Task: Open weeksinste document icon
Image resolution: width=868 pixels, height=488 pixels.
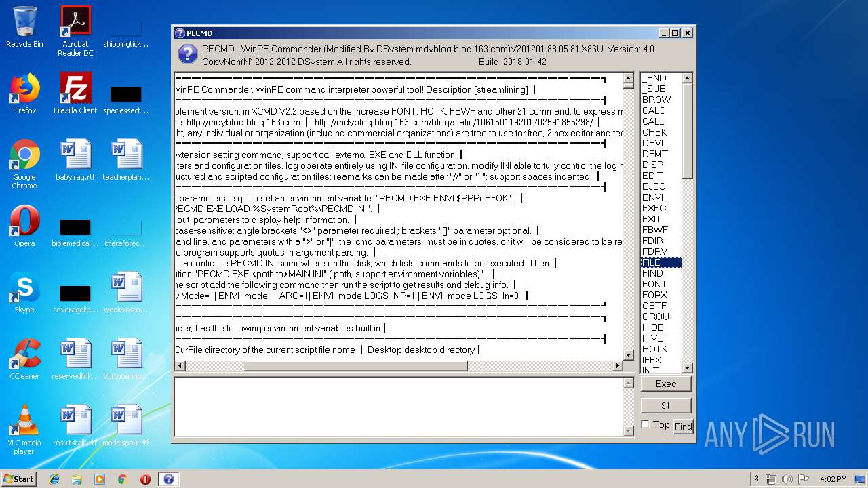Action: click(x=126, y=293)
